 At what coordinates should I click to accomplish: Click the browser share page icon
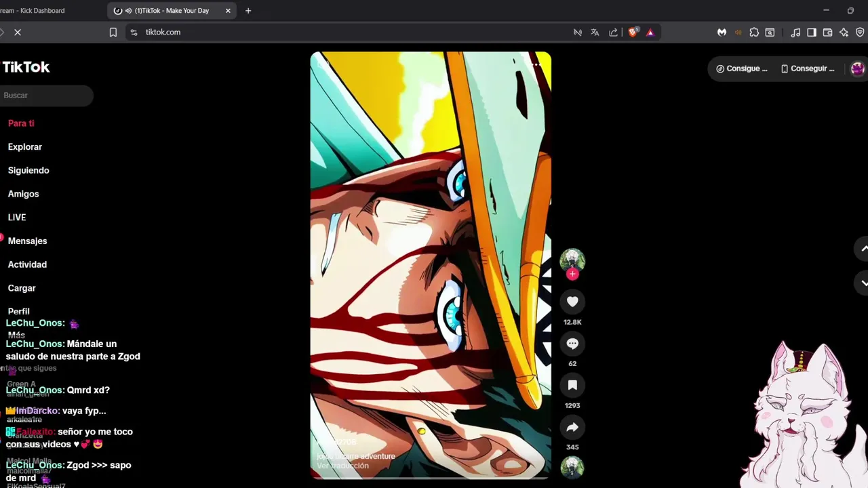coord(614,32)
